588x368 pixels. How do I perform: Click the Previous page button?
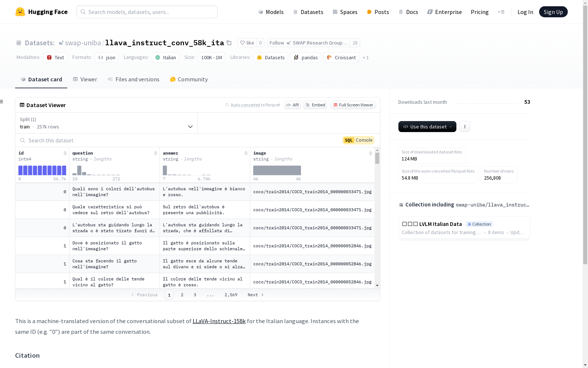pos(144,295)
